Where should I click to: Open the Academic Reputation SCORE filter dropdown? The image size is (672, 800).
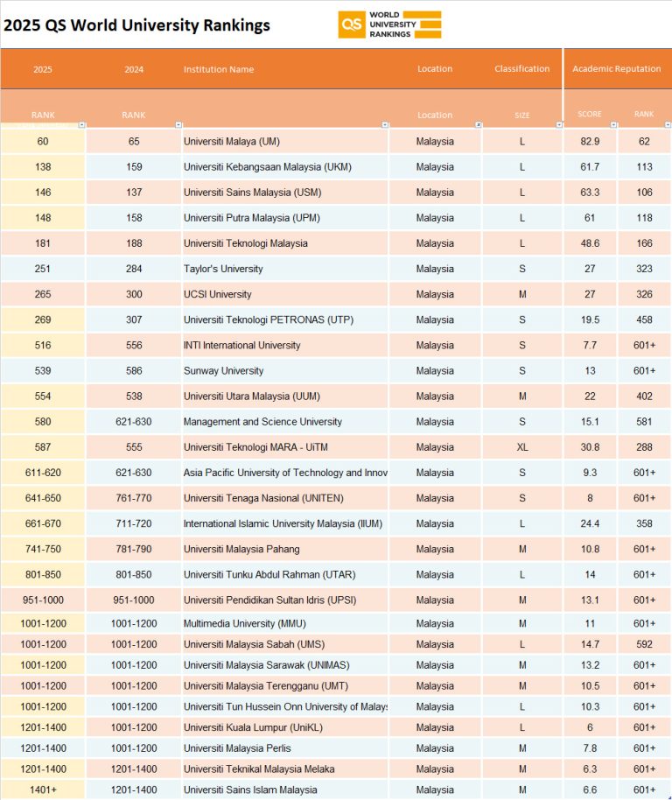[x=614, y=125]
